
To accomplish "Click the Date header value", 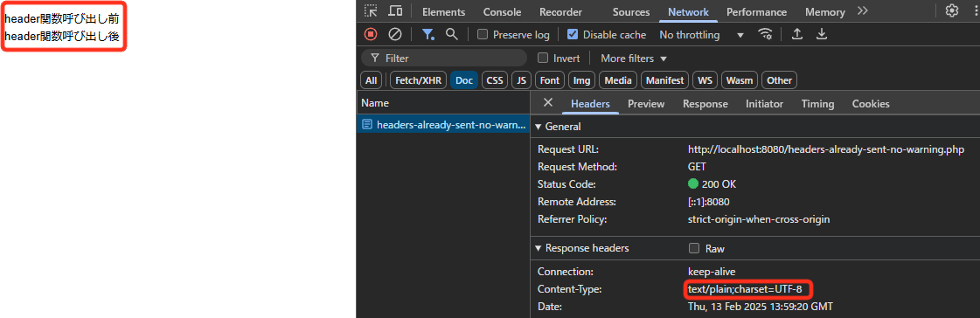I will coord(760,307).
